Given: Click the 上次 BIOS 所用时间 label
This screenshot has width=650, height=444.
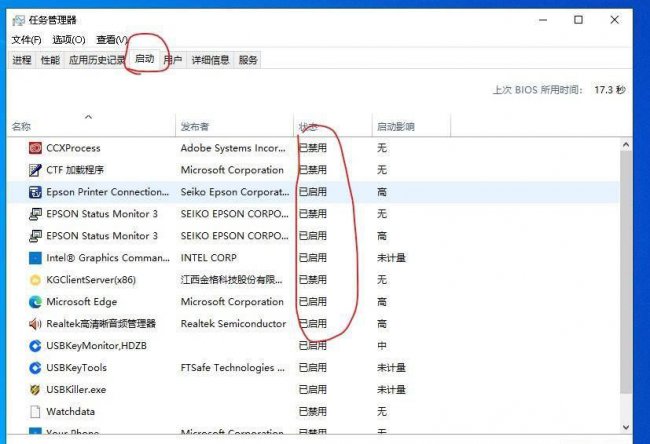Looking at the screenshot, I should [538, 90].
